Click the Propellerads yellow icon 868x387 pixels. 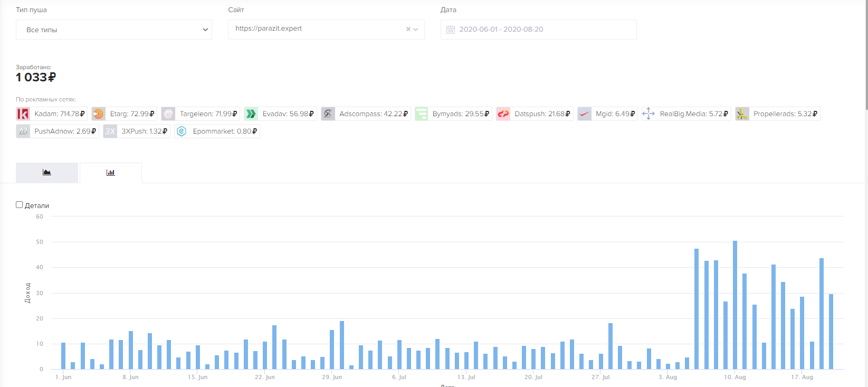[742, 114]
